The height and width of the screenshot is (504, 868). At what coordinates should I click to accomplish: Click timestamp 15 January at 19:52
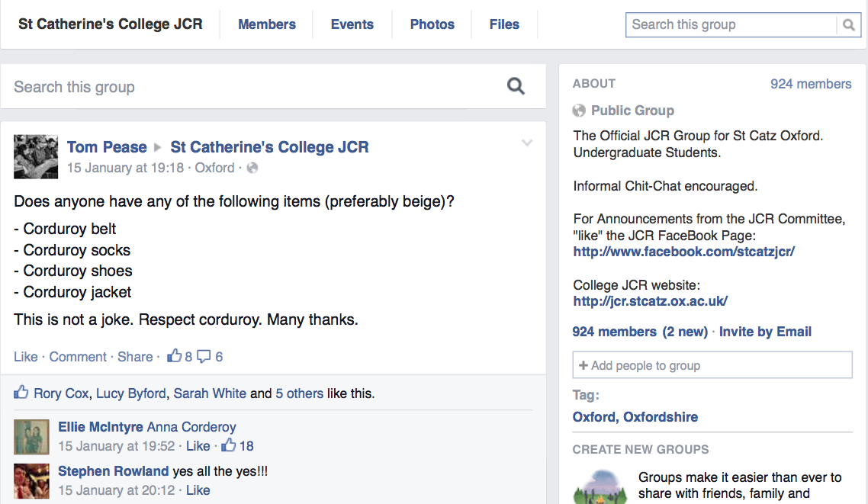(116, 446)
